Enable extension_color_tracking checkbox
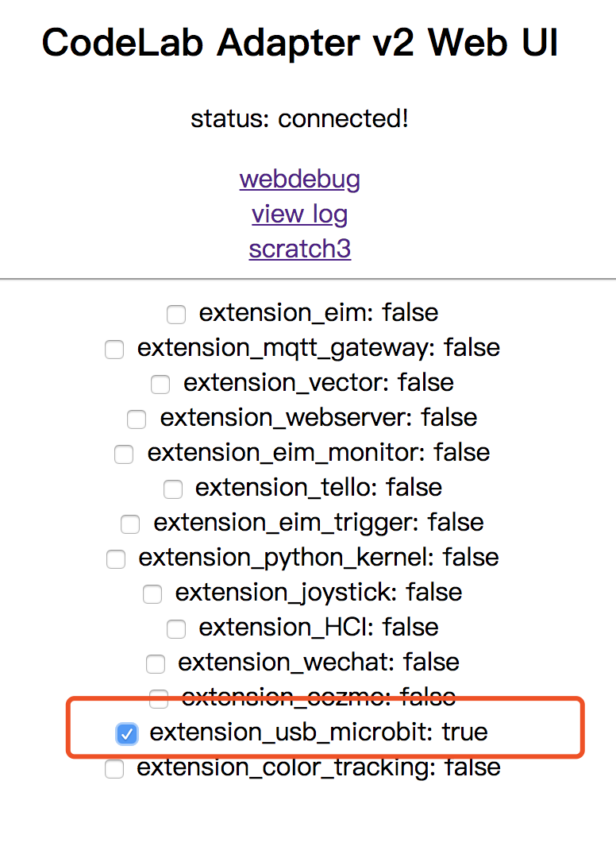The height and width of the screenshot is (858, 616). (115, 769)
